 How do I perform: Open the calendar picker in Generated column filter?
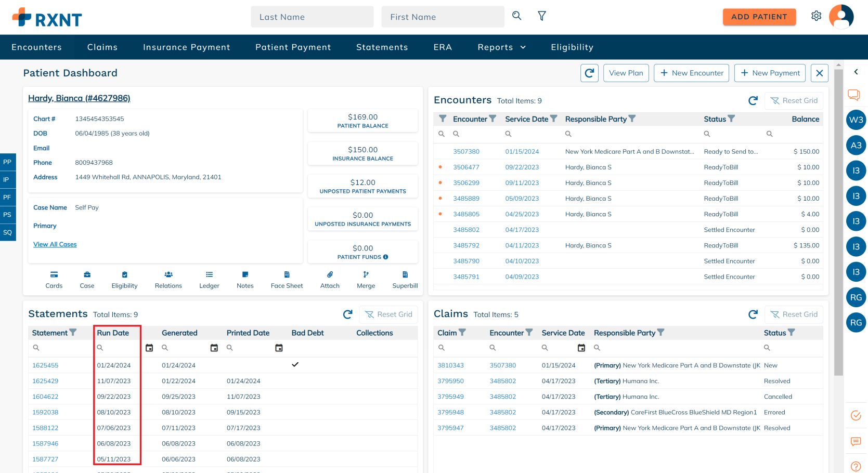tap(214, 348)
